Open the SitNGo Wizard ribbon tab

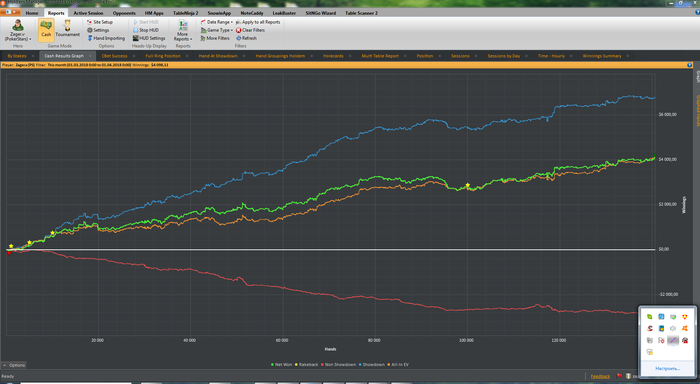click(321, 13)
